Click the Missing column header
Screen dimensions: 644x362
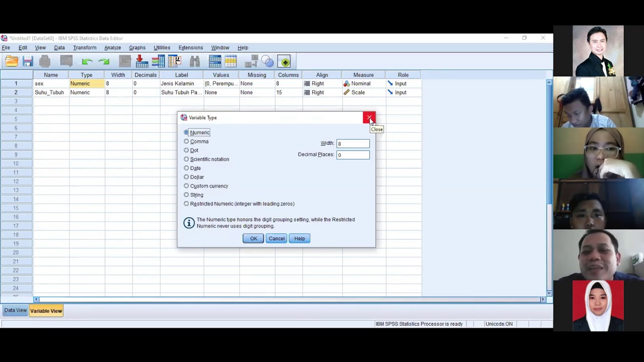[x=257, y=75]
